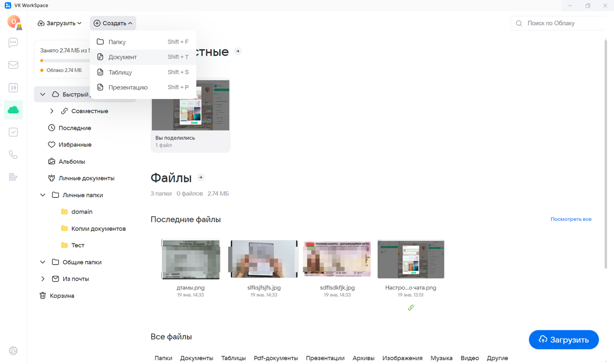
Task: Expand the Из почты section
Action: 43,279
